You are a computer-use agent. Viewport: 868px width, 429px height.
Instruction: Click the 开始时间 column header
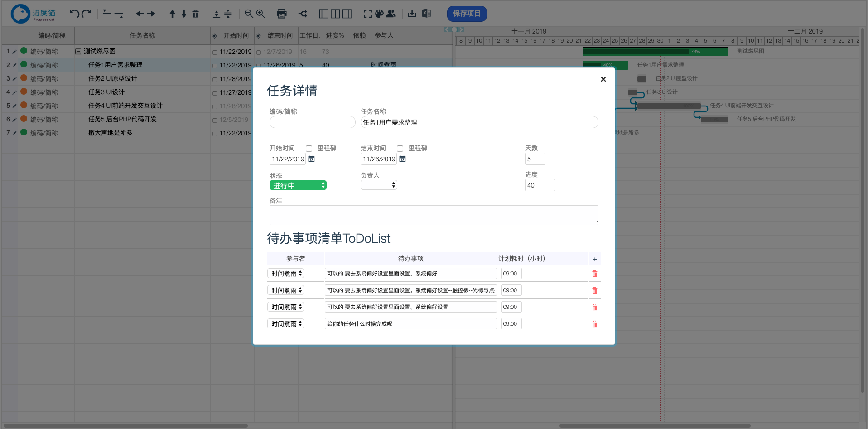point(236,35)
